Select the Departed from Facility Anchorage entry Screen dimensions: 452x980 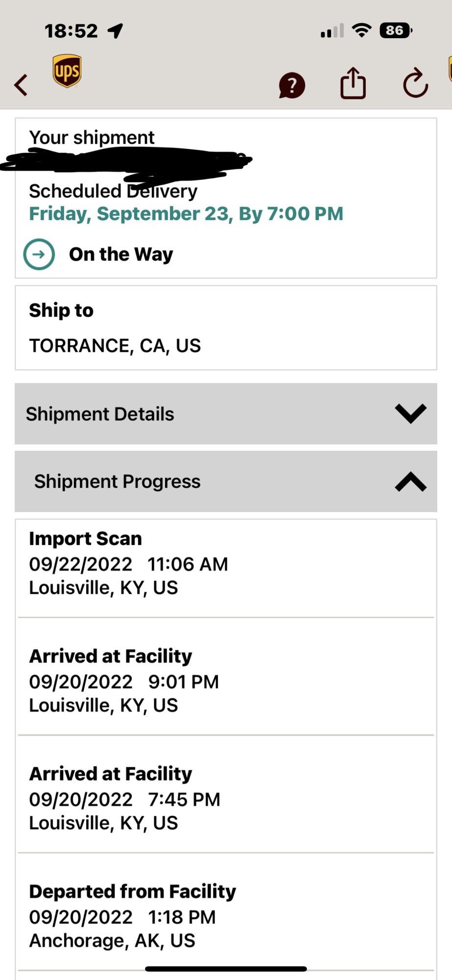(225, 916)
